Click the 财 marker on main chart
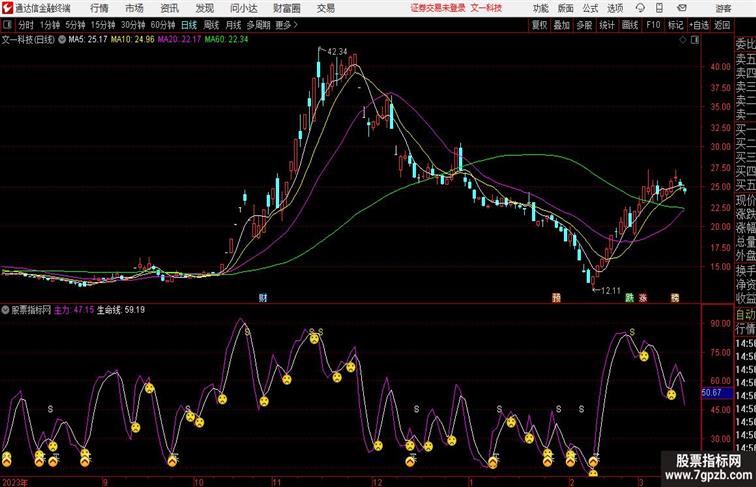Image resolution: width=756 pixels, height=487 pixels. pos(263,298)
